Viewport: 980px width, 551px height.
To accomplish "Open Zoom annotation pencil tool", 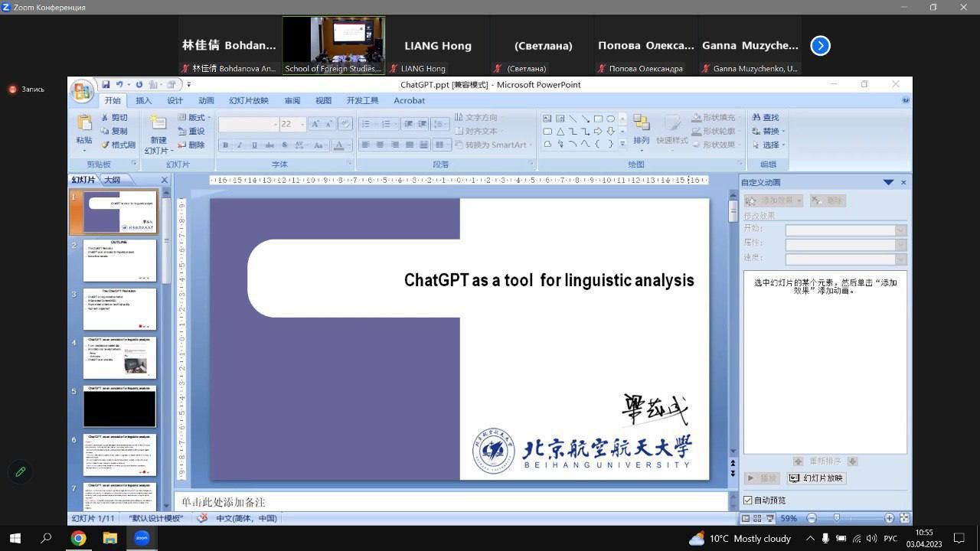I will (x=21, y=471).
